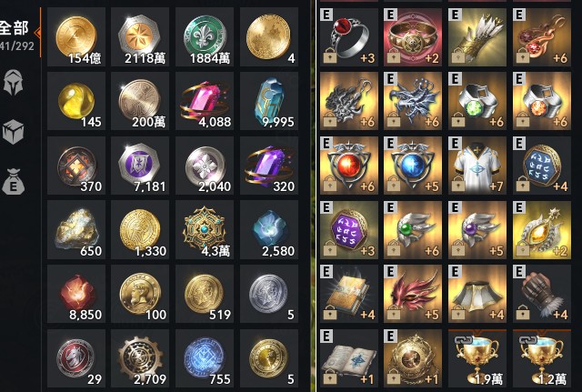The image size is (582, 392).
Task: Click the yellow orb with count 145
Action: 76,101
